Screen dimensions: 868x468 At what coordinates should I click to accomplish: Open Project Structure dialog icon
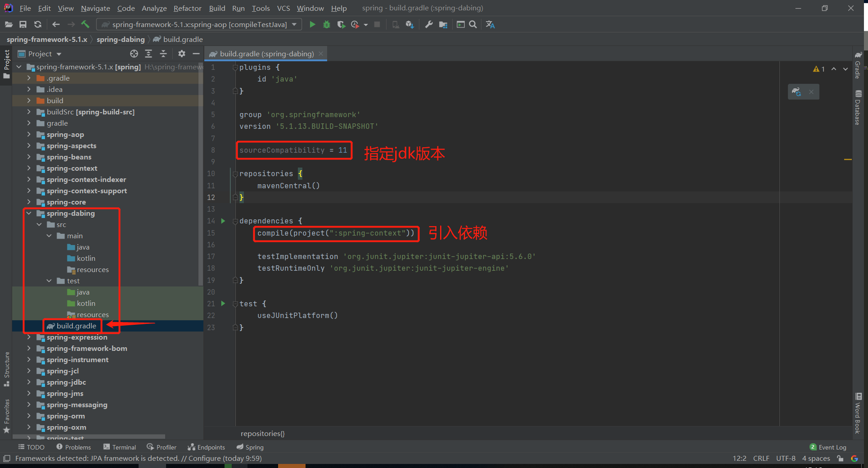tap(443, 24)
